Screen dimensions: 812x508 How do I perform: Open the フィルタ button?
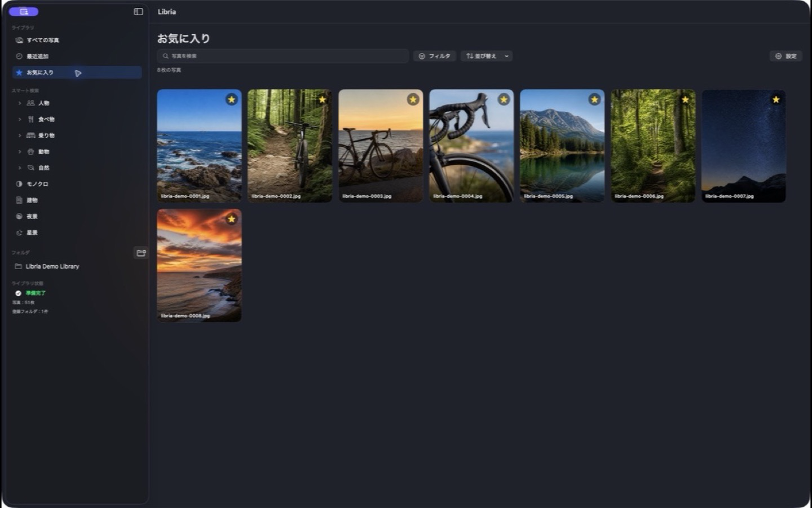click(434, 56)
